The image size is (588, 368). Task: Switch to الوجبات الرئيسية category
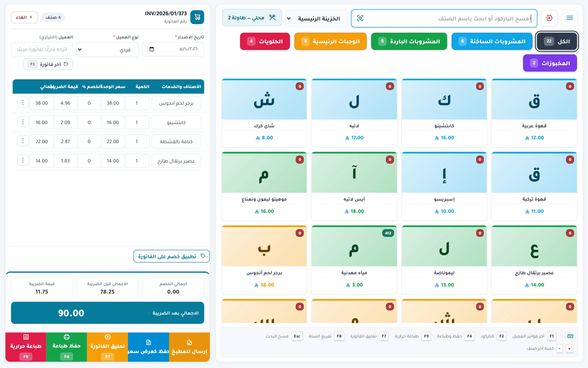coord(330,41)
